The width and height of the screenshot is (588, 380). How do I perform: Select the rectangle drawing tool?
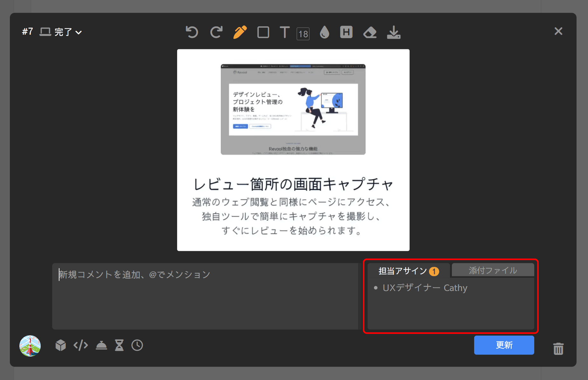[263, 32]
